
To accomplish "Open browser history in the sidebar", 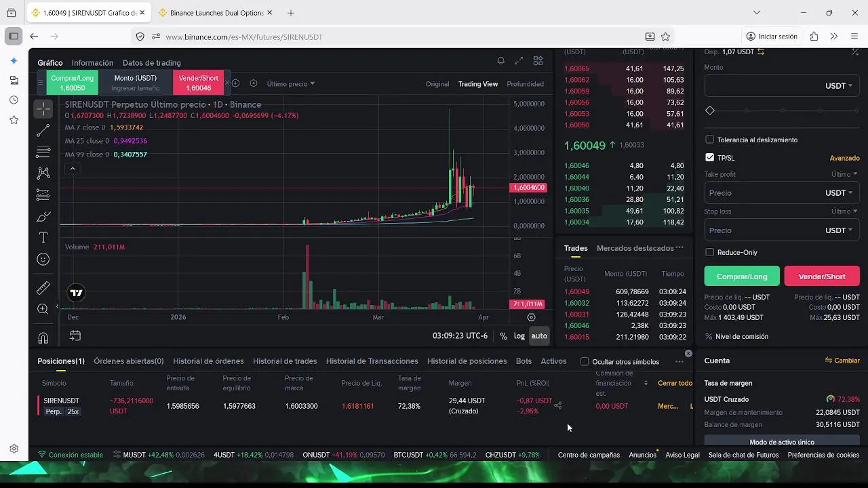I will point(14,100).
